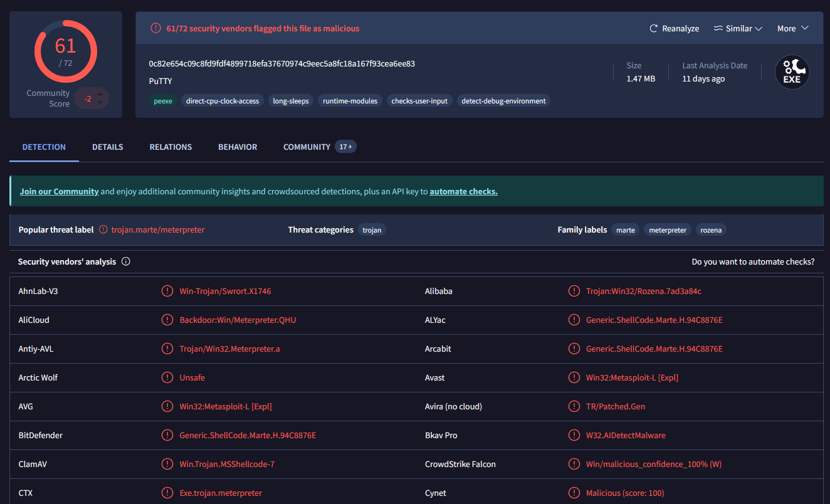Click the EXE file type icon

[792, 72]
